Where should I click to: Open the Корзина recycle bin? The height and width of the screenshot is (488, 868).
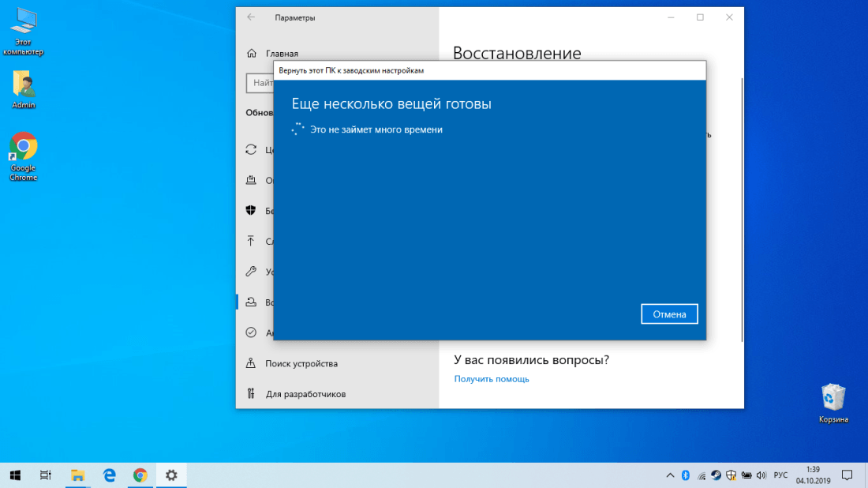coord(833,404)
